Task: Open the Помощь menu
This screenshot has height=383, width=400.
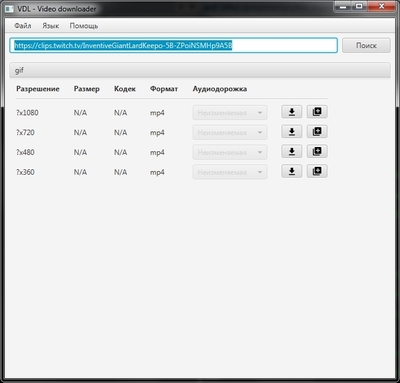Action: coord(84,26)
